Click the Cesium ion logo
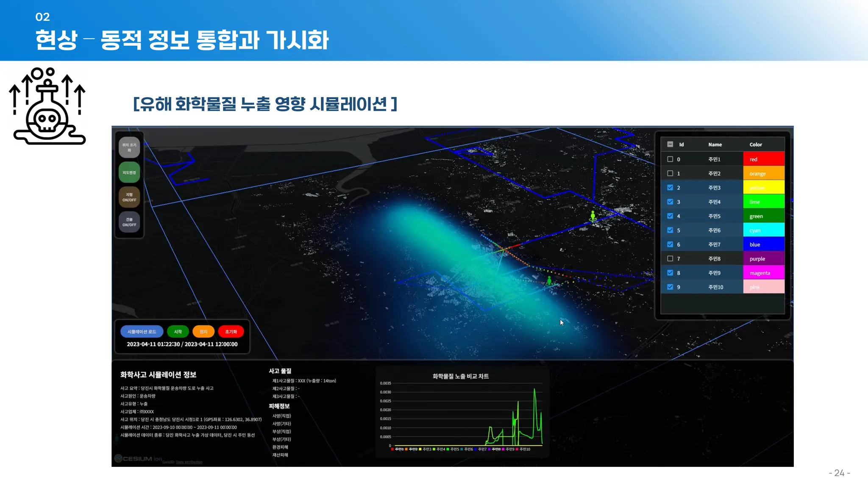Screen dimensions: 868x488 click(x=139, y=459)
